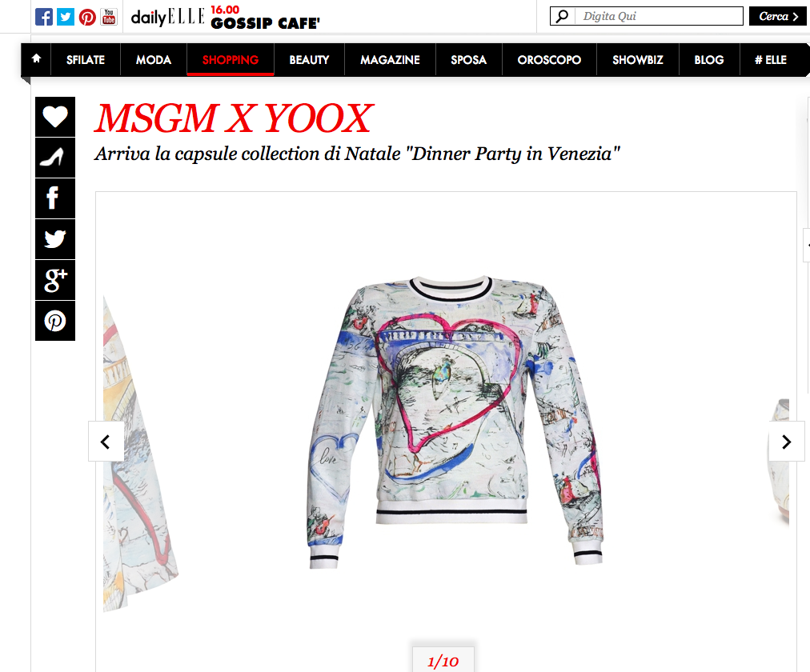Share via Facebook sidebar button
The height and width of the screenshot is (672, 810).
point(55,198)
